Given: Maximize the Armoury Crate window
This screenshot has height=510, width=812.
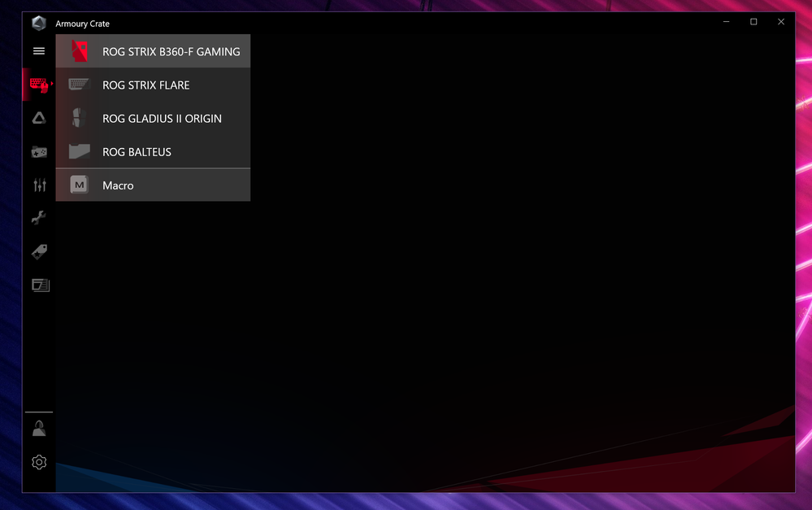Looking at the screenshot, I should (x=753, y=22).
